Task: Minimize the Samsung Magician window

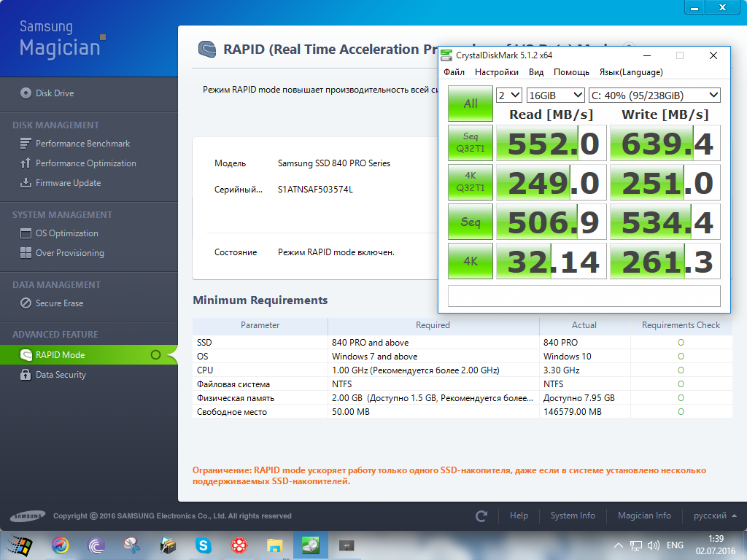Action: pos(694,7)
